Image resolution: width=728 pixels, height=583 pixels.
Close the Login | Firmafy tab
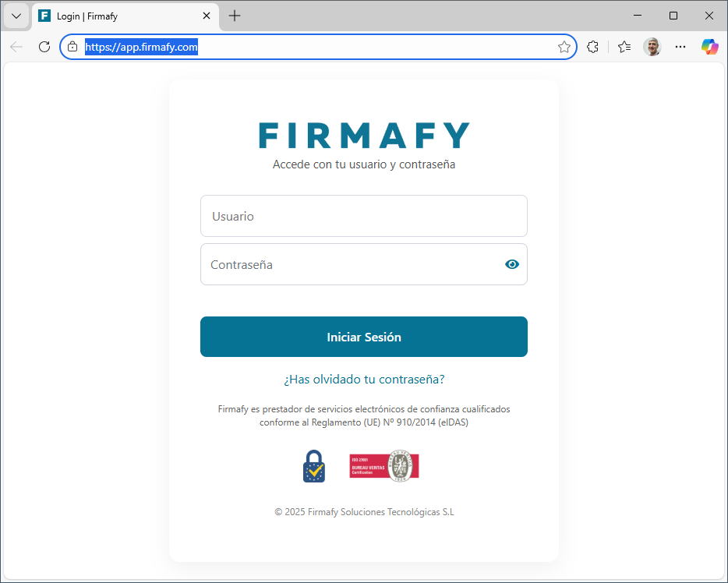(207, 16)
